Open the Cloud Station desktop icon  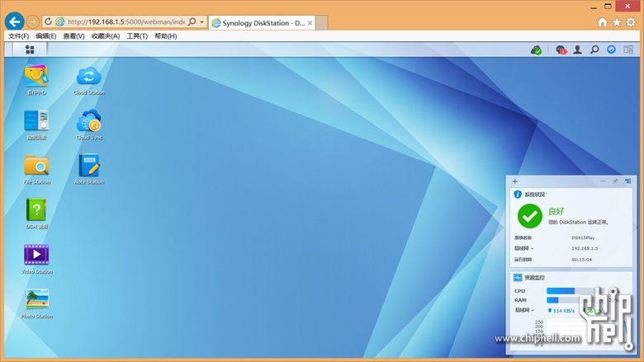[x=88, y=76]
